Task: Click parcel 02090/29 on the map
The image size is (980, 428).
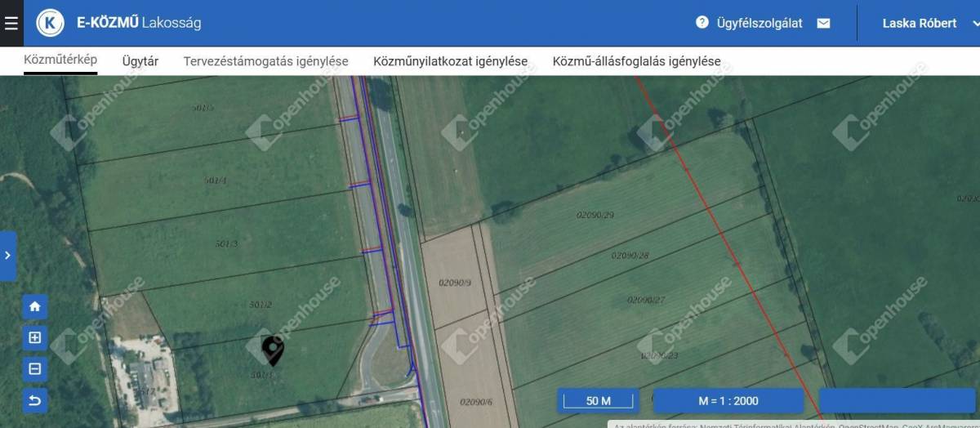Action: [595, 215]
